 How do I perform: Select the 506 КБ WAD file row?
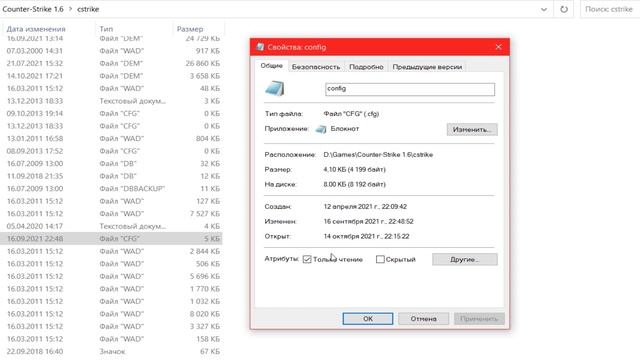[111, 264]
